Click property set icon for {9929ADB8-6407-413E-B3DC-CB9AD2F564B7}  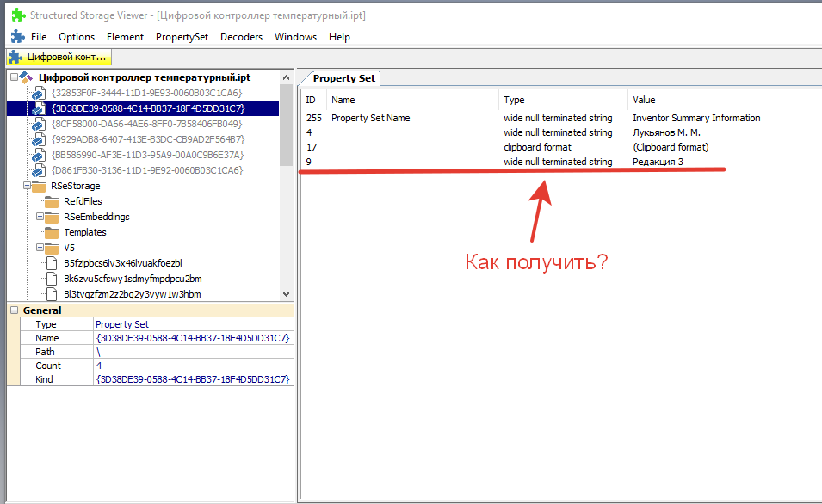[38, 139]
